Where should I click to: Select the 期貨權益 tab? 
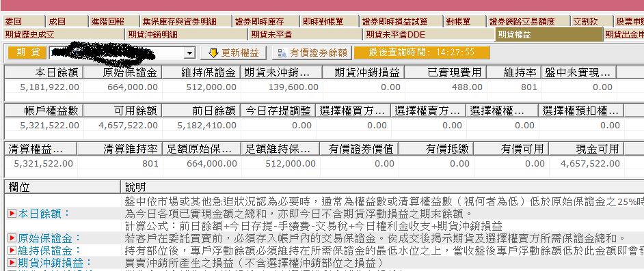(x=549, y=34)
